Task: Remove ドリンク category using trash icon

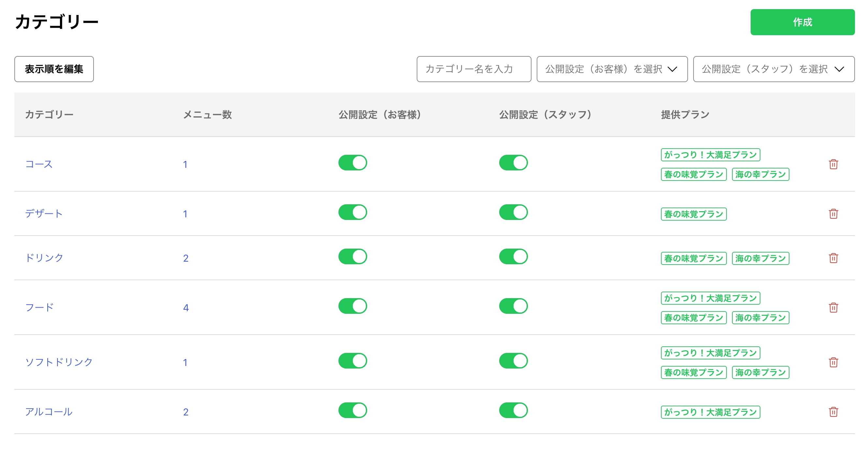Action: pos(833,258)
